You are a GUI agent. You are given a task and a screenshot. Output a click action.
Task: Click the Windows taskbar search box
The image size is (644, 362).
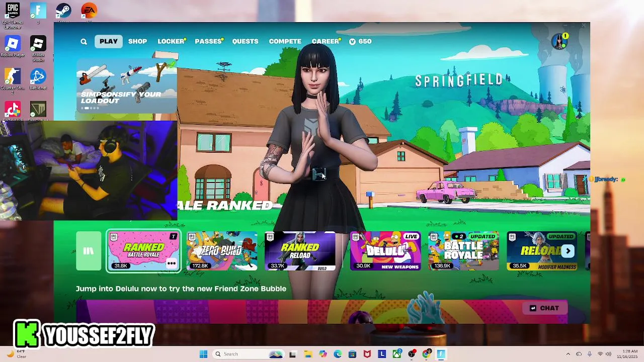pos(249,354)
